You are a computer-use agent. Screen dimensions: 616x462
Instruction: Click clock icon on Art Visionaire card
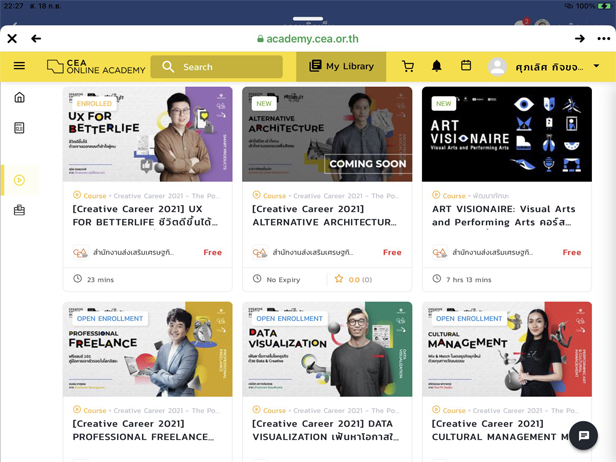pyautogui.click(x=436, y=279)
